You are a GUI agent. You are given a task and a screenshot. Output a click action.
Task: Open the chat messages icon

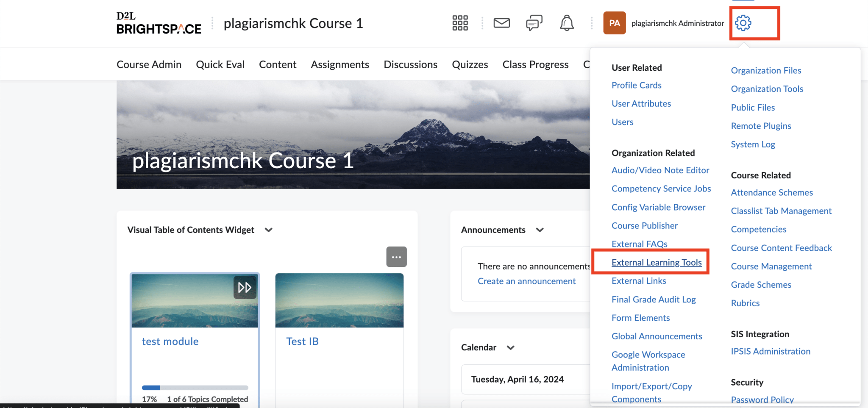534,23
